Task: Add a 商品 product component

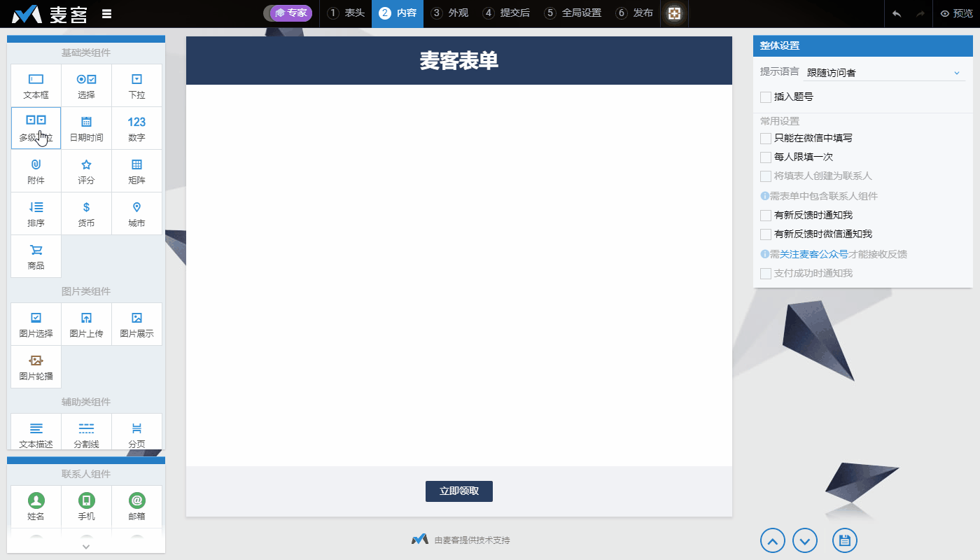Action: pos(36,256)
